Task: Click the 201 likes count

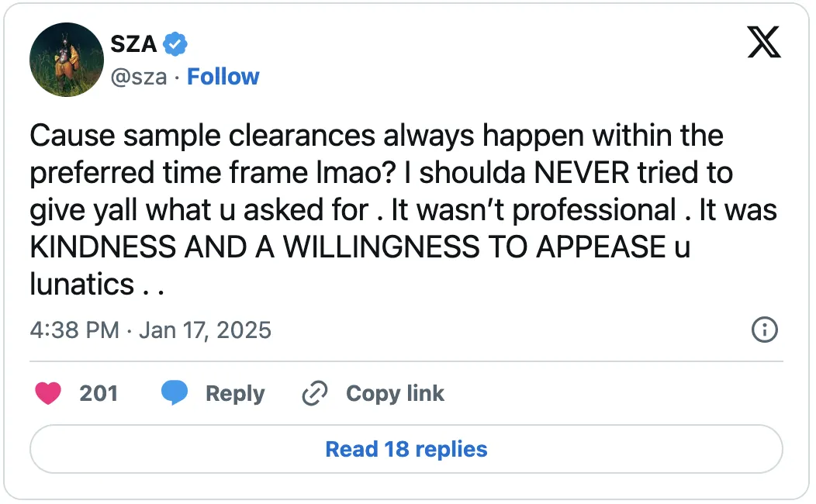Action: pyautogui.click(x=99, y=394)
